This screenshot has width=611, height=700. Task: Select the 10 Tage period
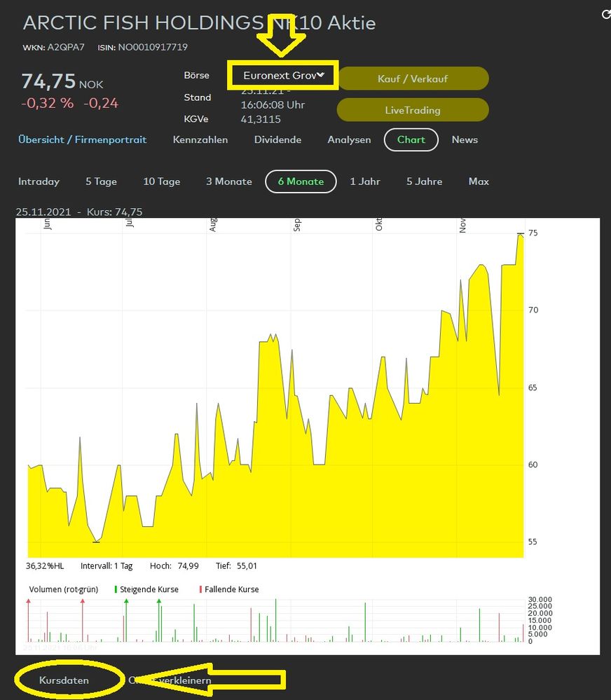click(x=162, y=181)
